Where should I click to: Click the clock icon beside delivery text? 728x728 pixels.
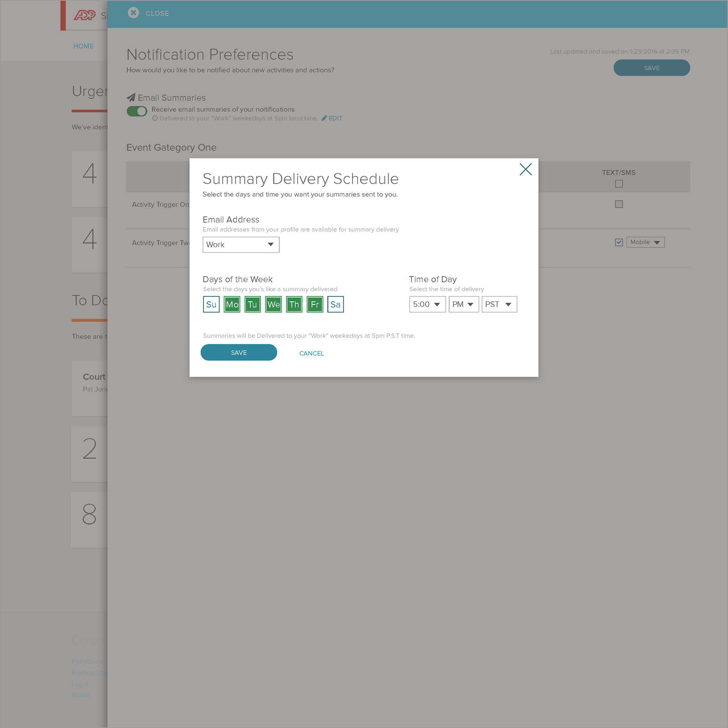pyautogui.click(x=155, y=118)
